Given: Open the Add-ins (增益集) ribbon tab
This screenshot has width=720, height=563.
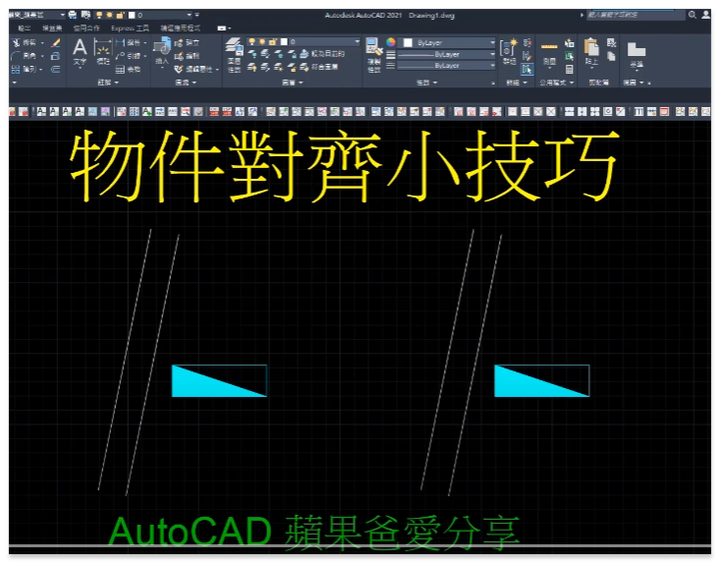Looking at the screenshot, I should pos(52,28).
